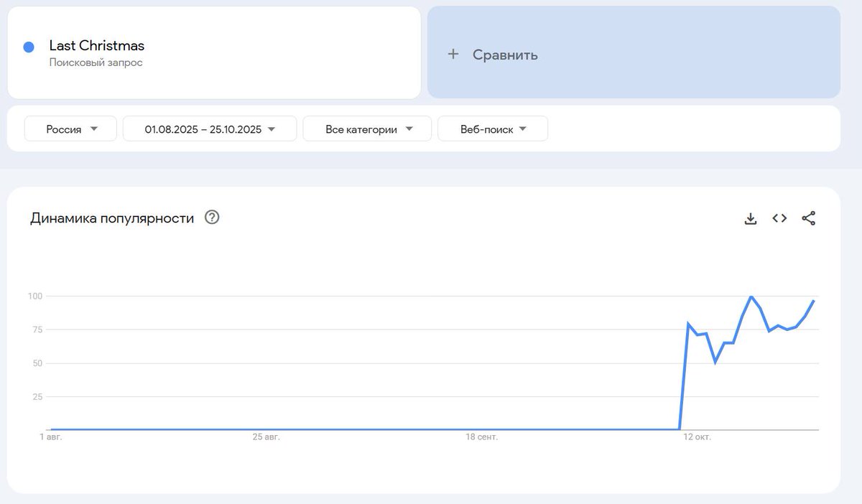
Task: Open the date range 01.08.2025 – 25.10.2025 dropdown
Action: (x=210, y=129)
